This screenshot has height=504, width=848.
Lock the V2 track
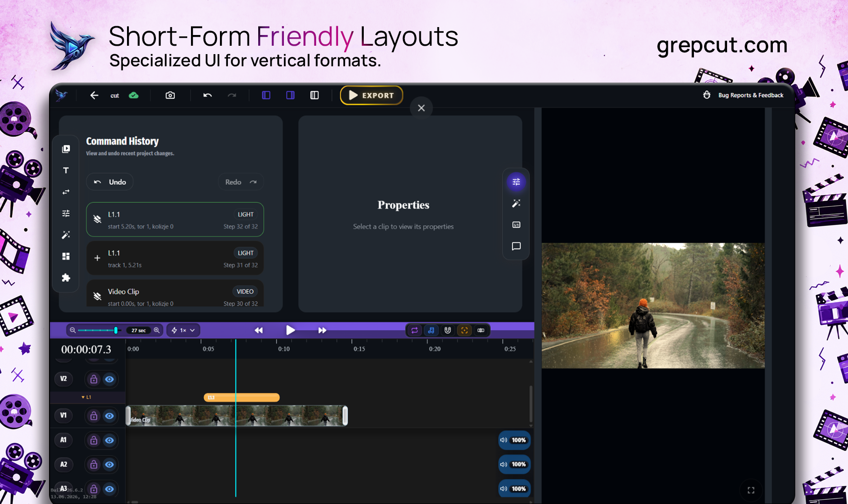[94, 379]
